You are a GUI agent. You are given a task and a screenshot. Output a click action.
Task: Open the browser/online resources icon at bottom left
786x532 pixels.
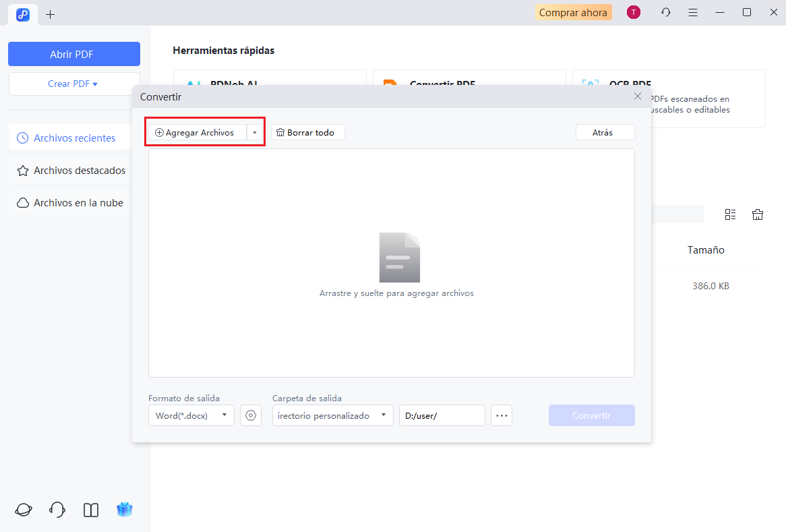[23, 509]
